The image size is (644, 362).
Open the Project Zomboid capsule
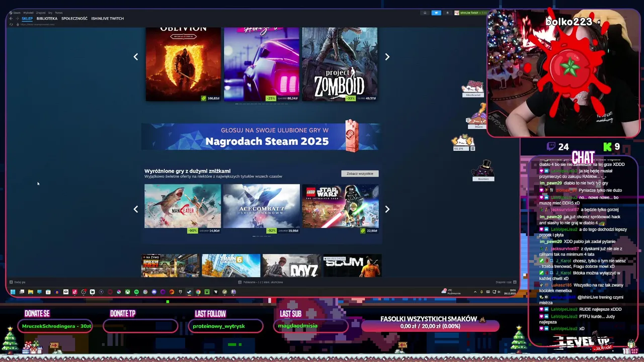340,64
